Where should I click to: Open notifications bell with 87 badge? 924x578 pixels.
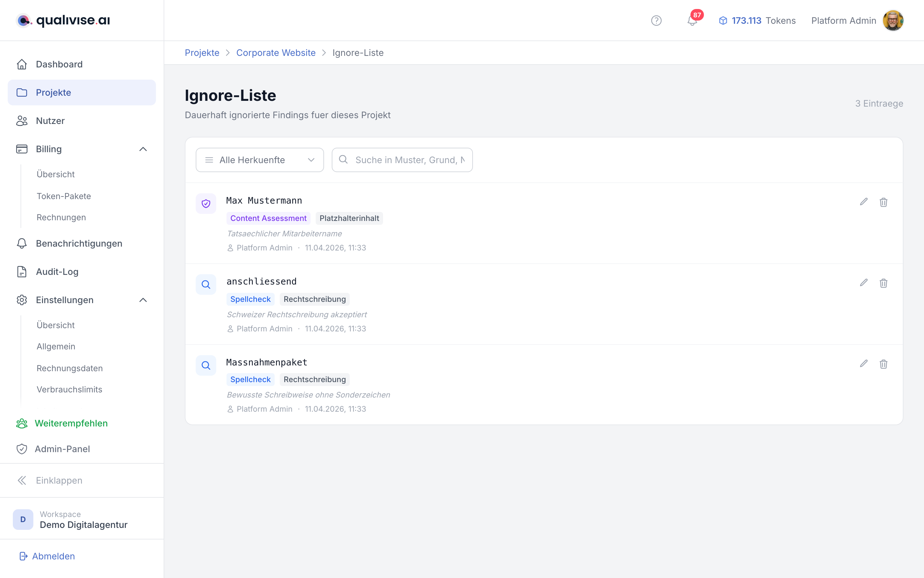click(x=693, y=19)
